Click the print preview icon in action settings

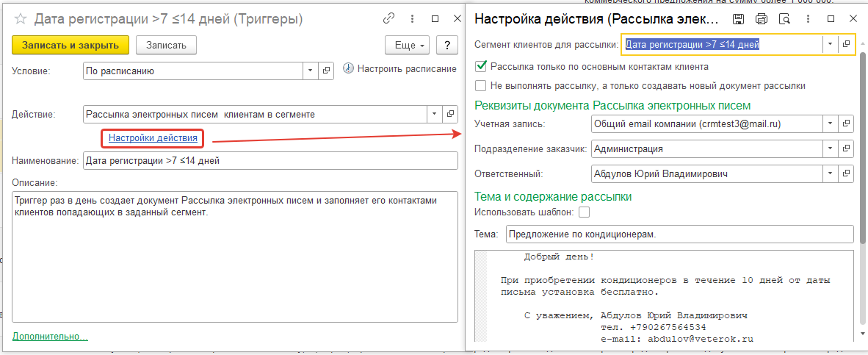(784, 19)
